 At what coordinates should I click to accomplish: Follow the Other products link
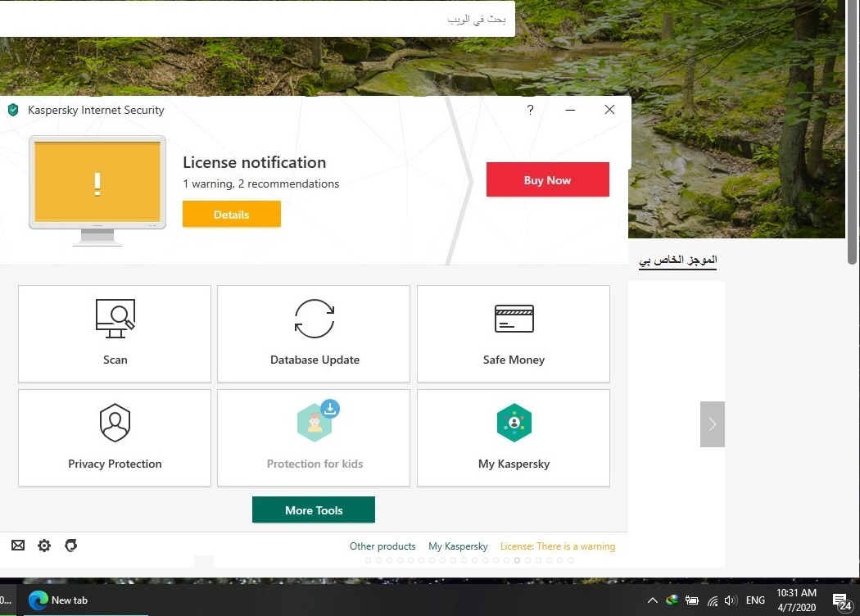pos(382,546)
